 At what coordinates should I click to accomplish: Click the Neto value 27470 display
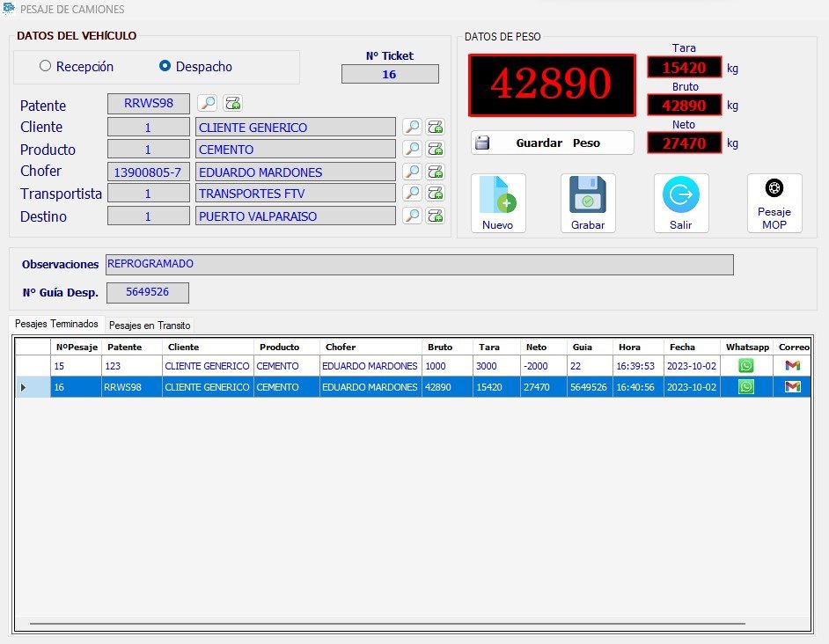pyautogui.click(x=684, y=143)
